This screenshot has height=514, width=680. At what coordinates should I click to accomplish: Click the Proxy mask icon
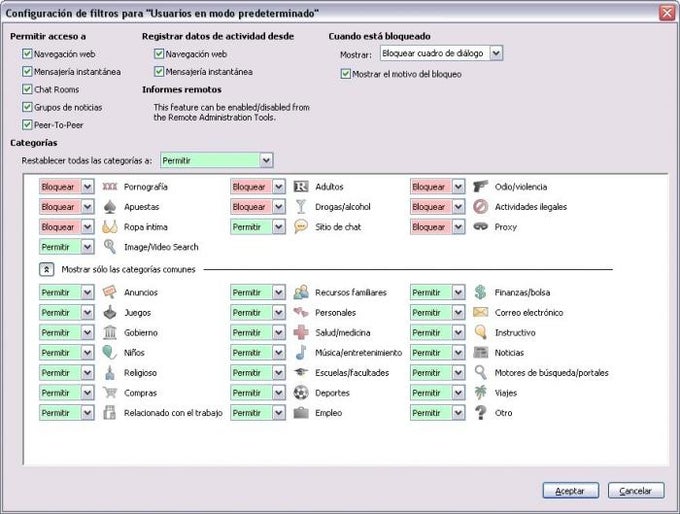point(481,226)
